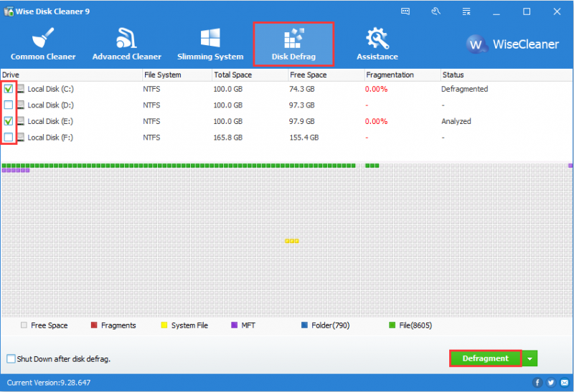Uncheck Local Disk (C:) checkbox
Image resolution: width=574 pixels, height=392 pixels.
tap(9, 89)
